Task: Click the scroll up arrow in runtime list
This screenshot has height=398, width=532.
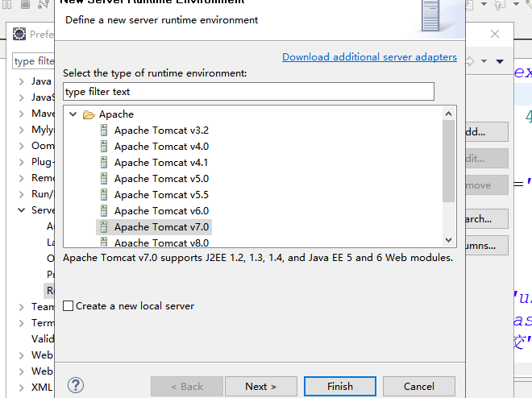Action: [448, 114]
